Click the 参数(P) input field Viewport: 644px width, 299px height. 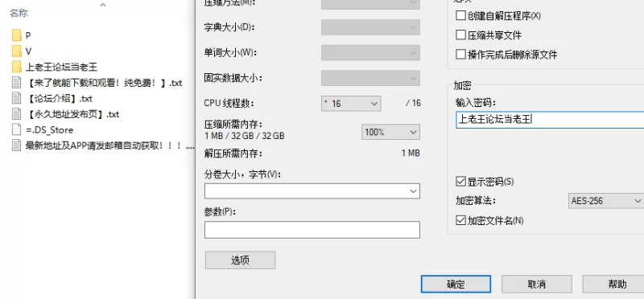click(312, 230)
